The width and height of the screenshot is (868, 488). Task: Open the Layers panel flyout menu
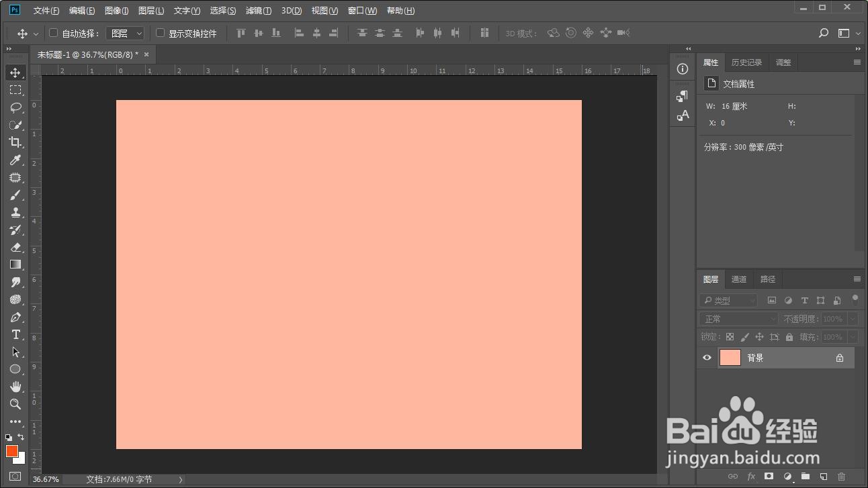pos(857,279)
